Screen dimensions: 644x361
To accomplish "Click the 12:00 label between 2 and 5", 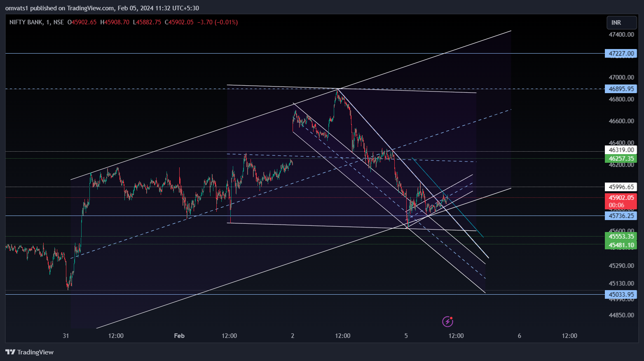I will point(342,336).
